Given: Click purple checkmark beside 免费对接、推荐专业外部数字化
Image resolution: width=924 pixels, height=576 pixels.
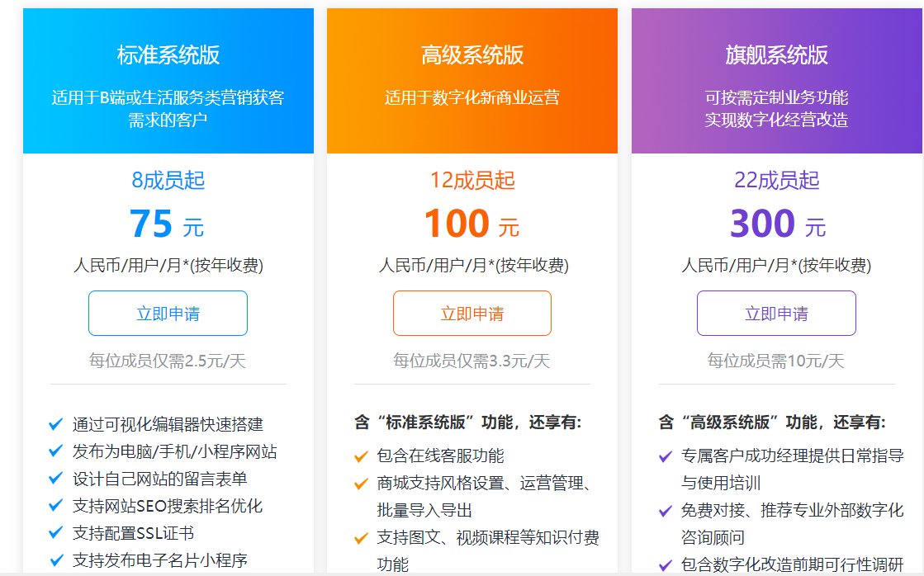Looking at the screenshot, I should pos(666,511).
